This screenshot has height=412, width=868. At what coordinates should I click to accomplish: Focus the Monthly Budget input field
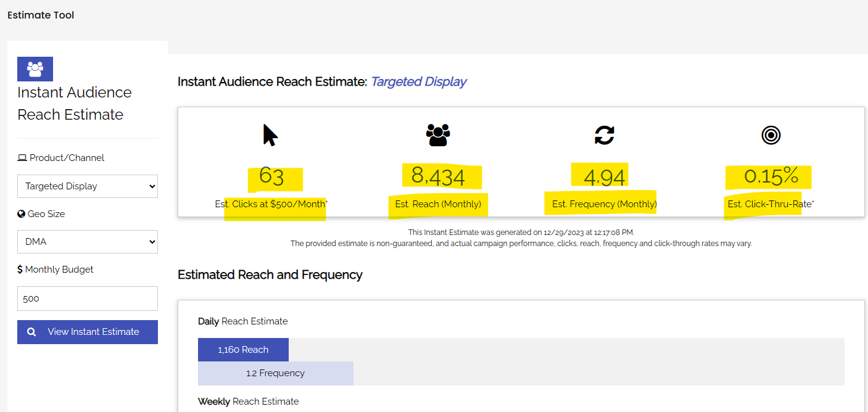click(x=88, y=299)
